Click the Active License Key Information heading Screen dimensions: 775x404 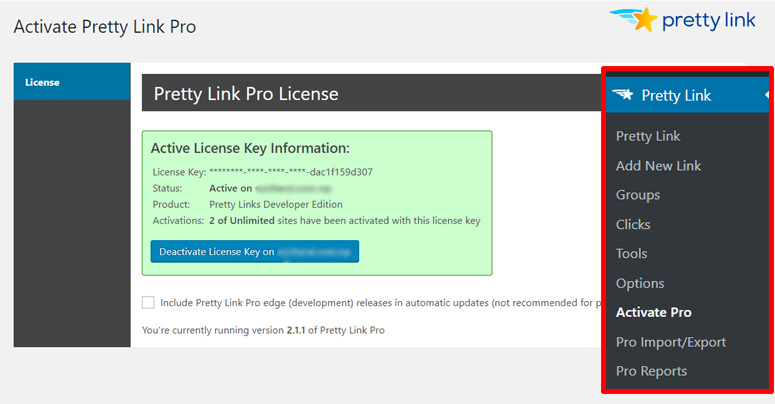click(x=250, y=148)
